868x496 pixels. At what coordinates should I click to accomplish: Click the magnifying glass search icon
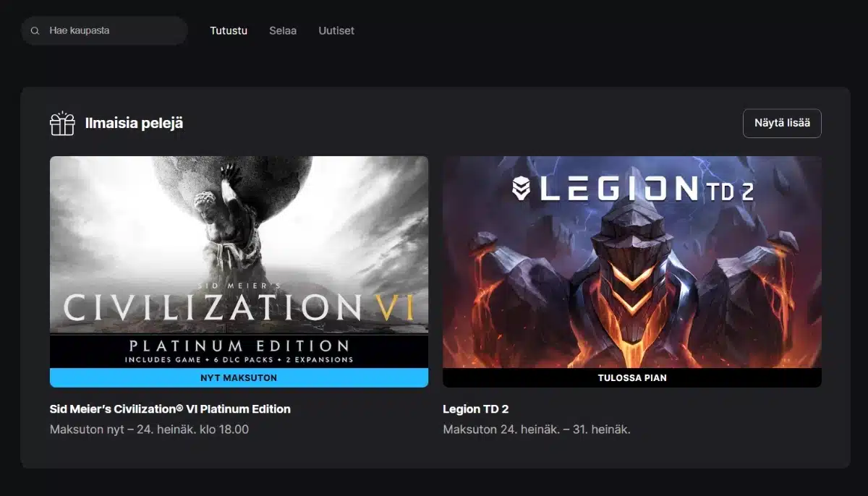pos(35,31)
